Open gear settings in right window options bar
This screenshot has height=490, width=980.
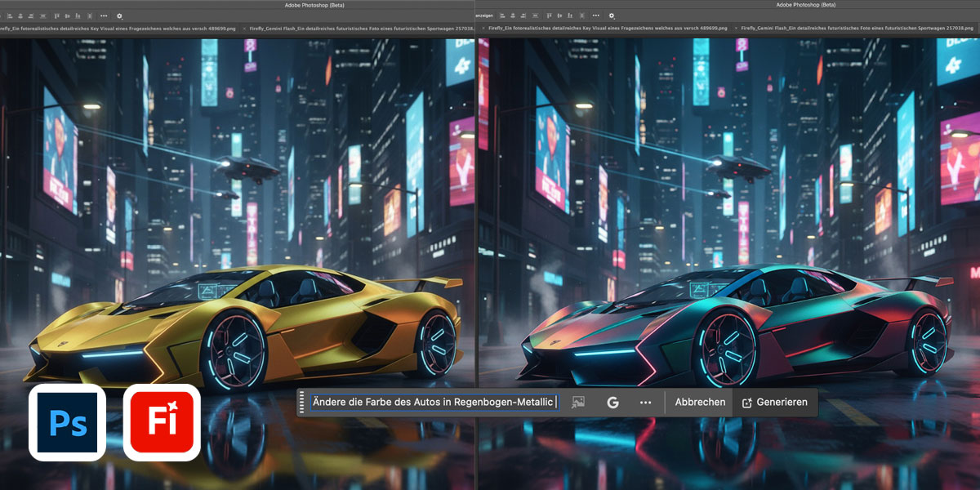(612, 16)
